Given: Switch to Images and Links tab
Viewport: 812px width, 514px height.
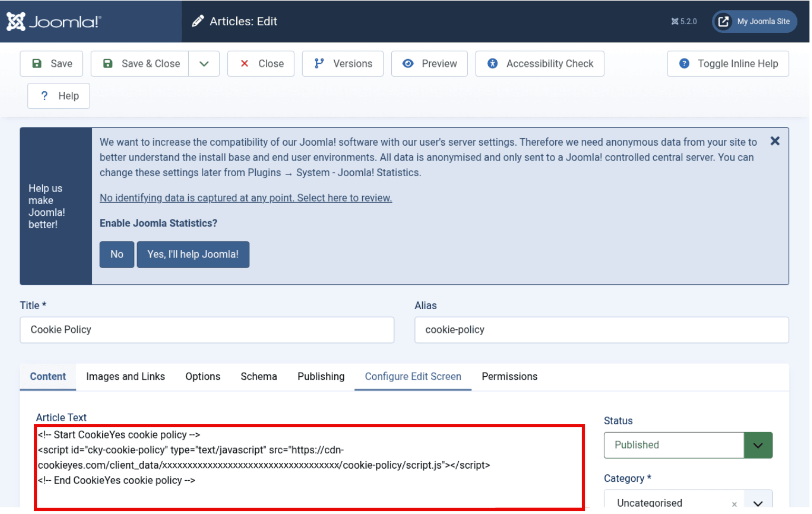Looking at the screenshot, I should point(125,377).
